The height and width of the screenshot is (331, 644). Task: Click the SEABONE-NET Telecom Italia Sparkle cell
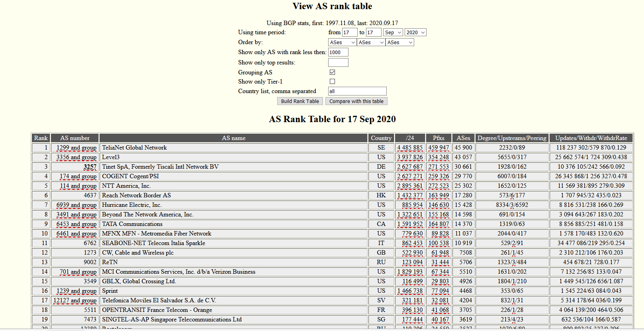coord(233,243)
